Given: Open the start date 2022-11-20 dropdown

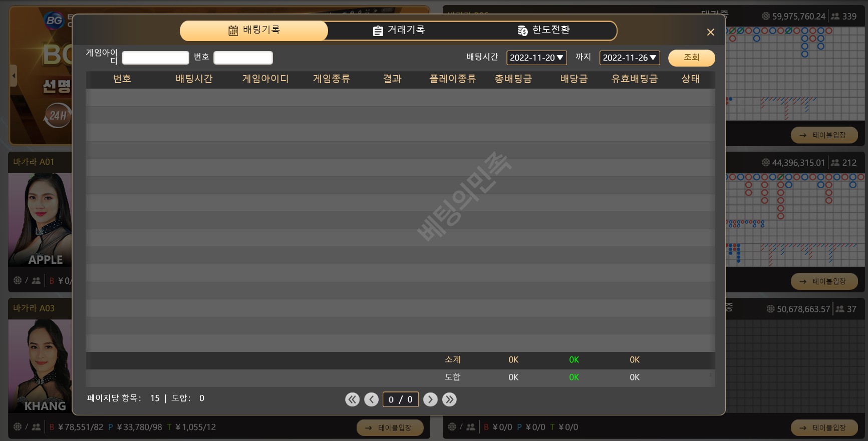Looking at the screenshot, I should [x=536, y=58].
